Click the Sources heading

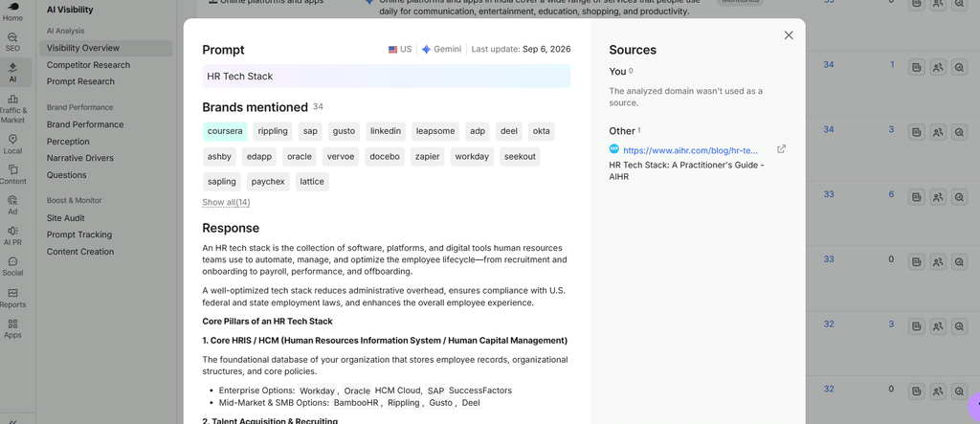tap(633, 50)
